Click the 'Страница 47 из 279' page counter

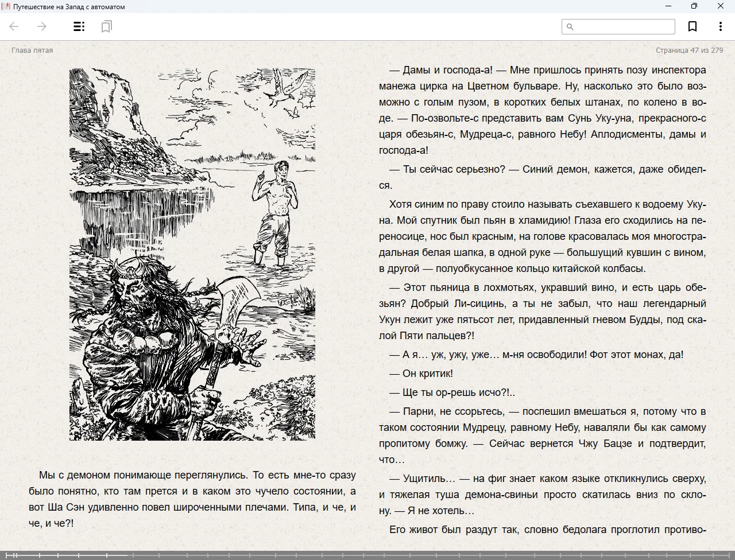(689, 50)
